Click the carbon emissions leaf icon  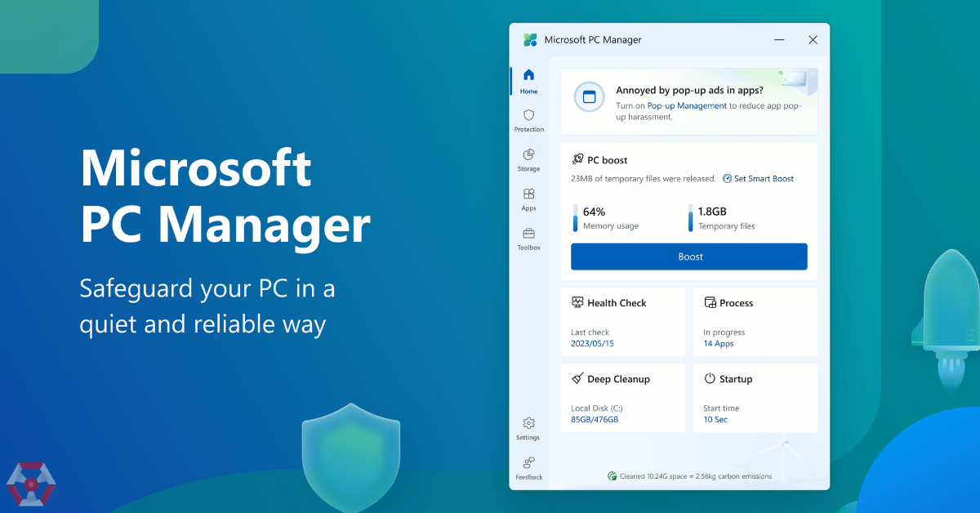[x=612, y=476]
